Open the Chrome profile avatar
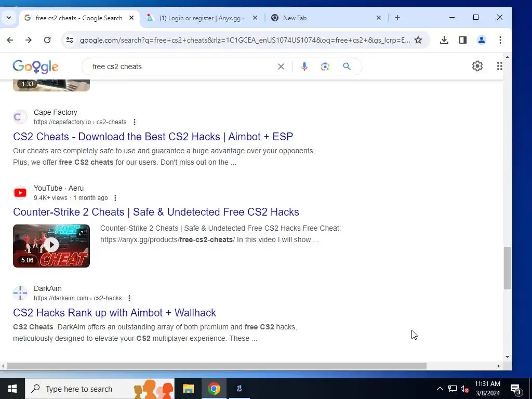Viewport: 532px width, 399px height. tap(482, 40)
